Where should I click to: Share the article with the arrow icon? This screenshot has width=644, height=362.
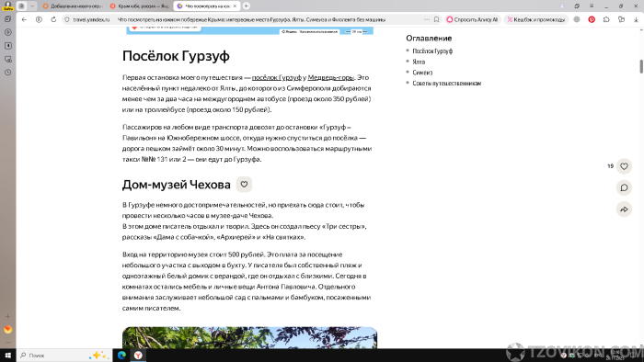click(x=624, y=209)
